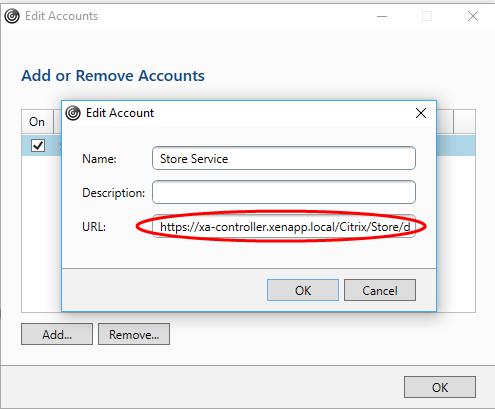Minimize the Edit Accounts window
The image size is (495, 409).
[x=382, y=16]
